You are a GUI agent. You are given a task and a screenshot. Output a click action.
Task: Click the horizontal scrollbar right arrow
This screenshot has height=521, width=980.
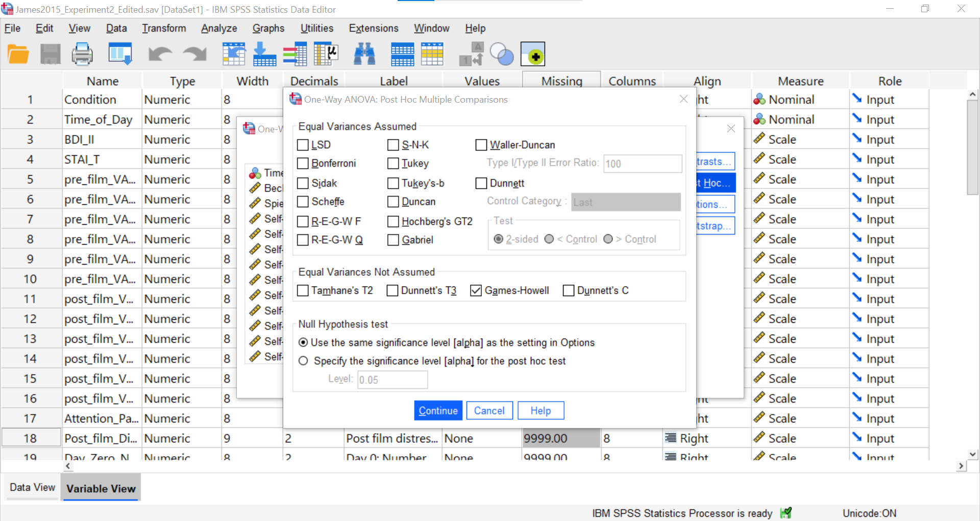[x=961, y=466]
